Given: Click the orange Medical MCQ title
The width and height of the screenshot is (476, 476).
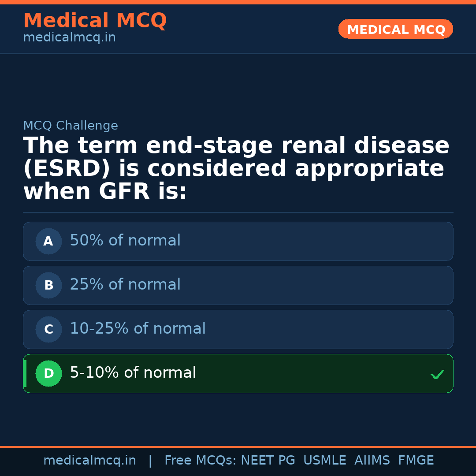Looking at the screenshot, I should (95, 21).
